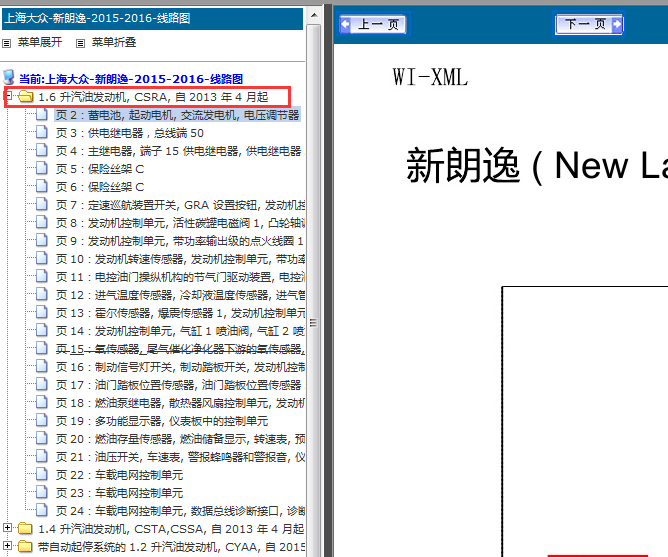Click the icon beside 菜单展开
The image size is (668, 557).
tap(6, 43)
